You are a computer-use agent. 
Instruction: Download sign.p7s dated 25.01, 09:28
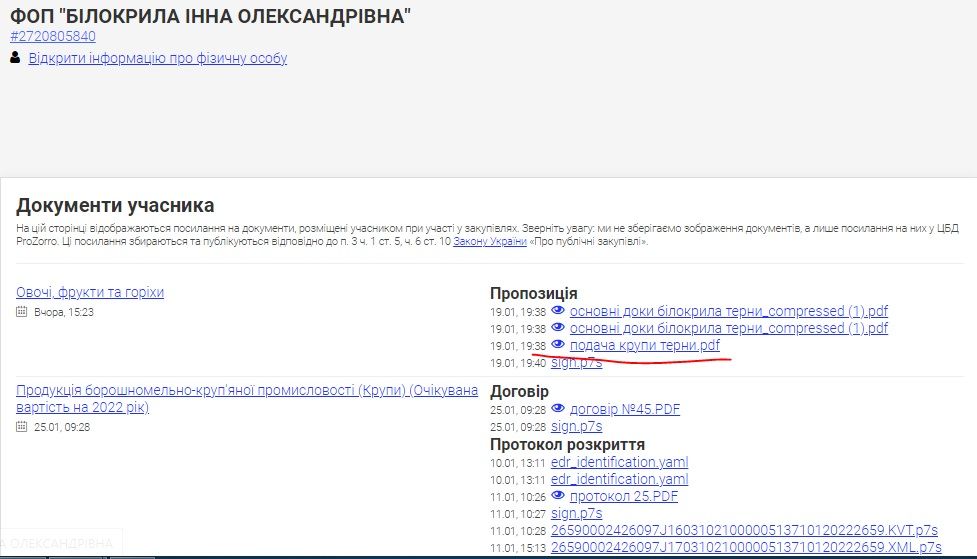pyautogui.click(x=576, y=426)
